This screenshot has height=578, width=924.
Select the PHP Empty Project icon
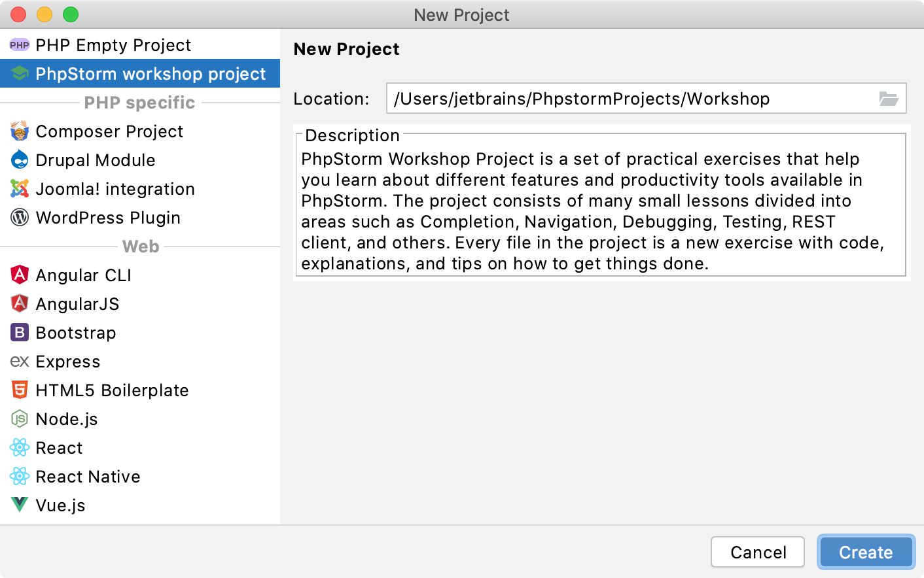[x=18, y=44]
